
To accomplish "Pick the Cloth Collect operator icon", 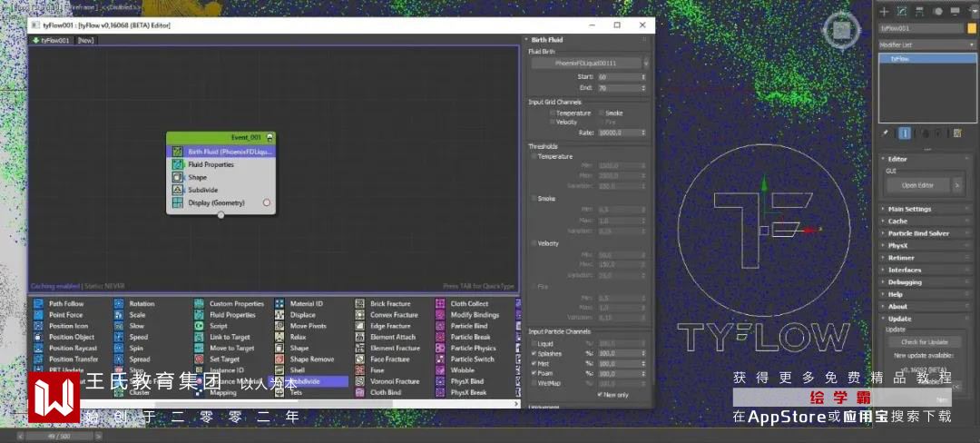I will (x=440, y=304).
